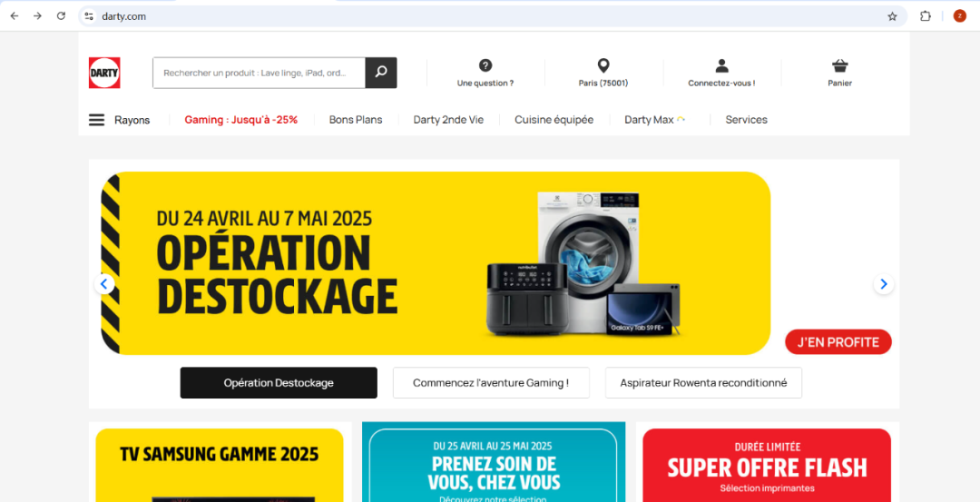
Task: Select the Paris (75001) location pin
Action: [x=603, y=65]
